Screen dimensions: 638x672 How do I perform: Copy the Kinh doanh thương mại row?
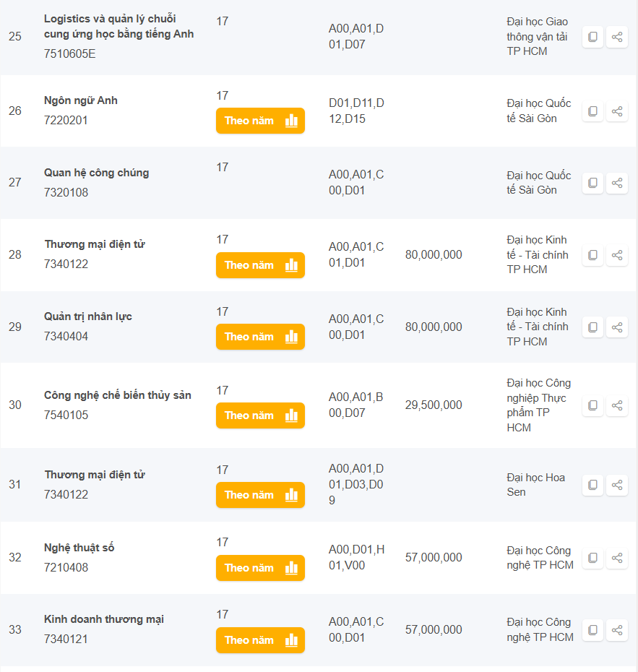pyautogui.click(x=592, y=629)
